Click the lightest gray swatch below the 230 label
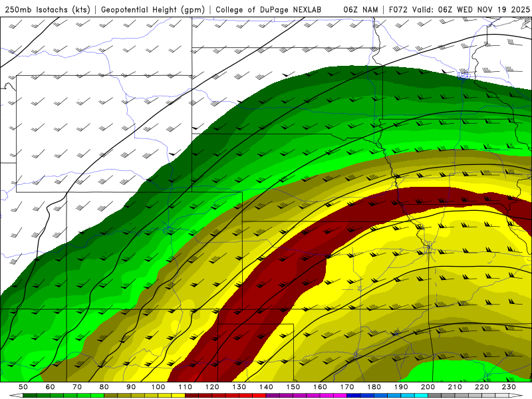The image size is (532, 399). 502,396
